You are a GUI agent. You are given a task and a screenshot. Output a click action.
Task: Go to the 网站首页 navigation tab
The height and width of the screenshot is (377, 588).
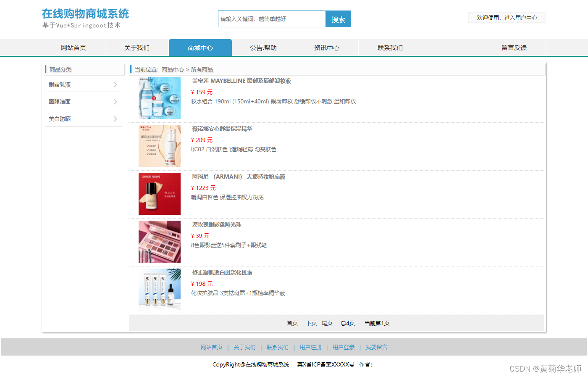[x=73, y=47]
